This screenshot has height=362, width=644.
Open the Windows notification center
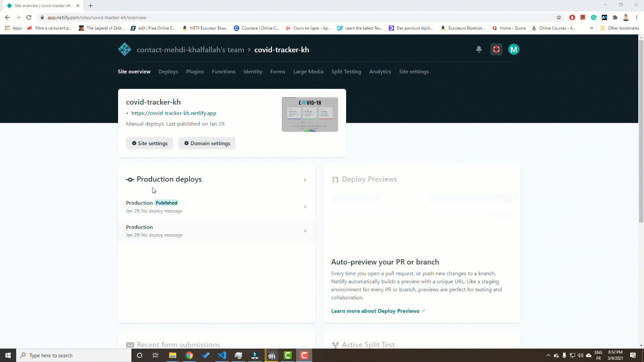(x=633, y=355)
